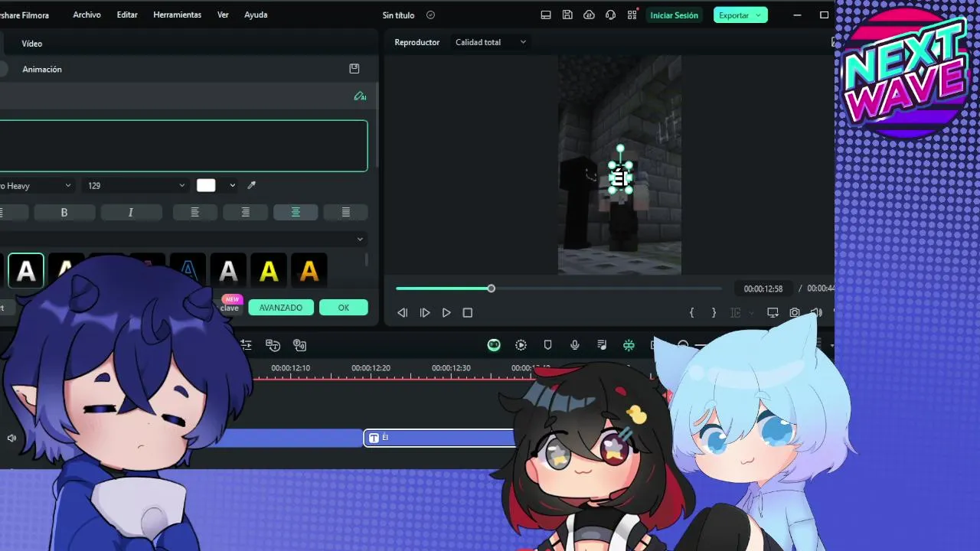Open the font family dropdown Heavy
Image resolution: width=980 pixels, height=551 pixels.
pos(37,185)
